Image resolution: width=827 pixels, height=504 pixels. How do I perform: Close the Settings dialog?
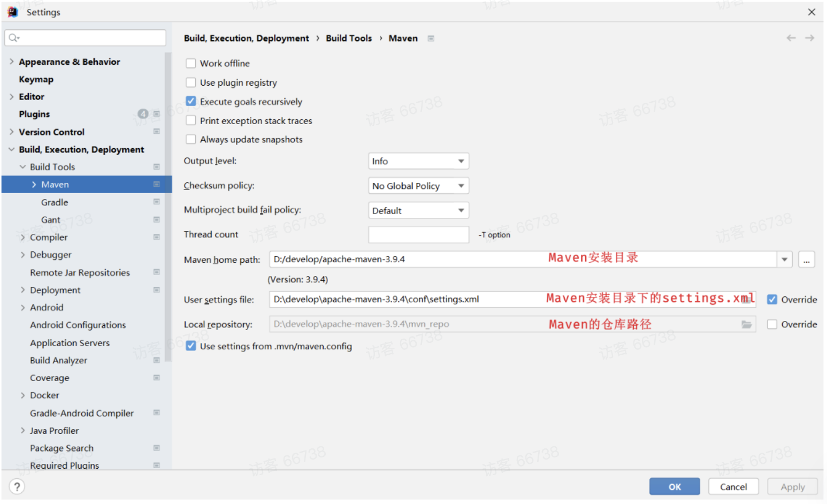[x=811, y=12]
